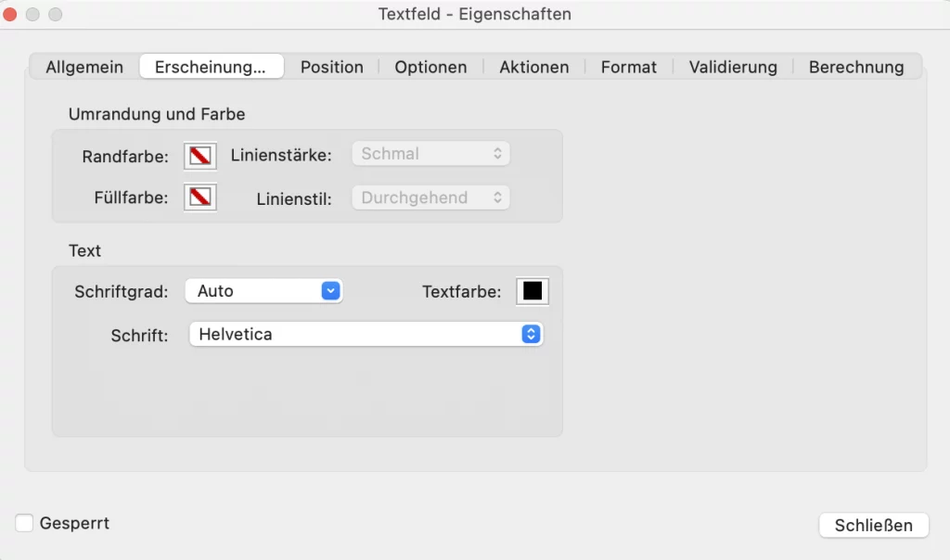Image resolution: width=950 pixels, height=560 pixels.
Task: Switch to the Aktionen tab
Action: (x=534, y=67)
